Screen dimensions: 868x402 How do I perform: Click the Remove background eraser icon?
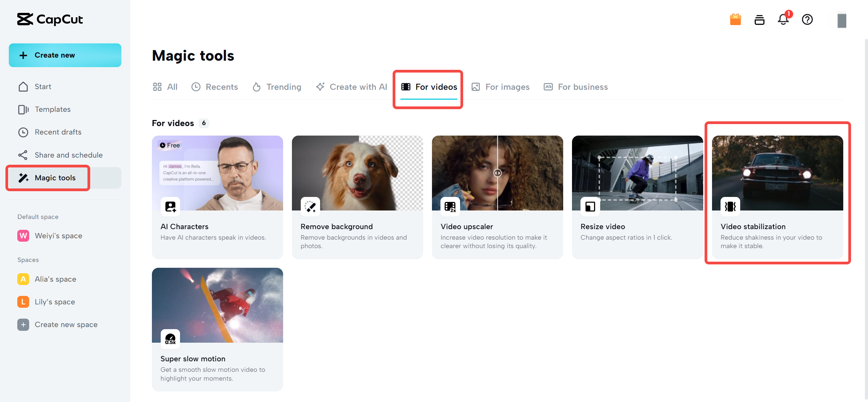(x=310, y=206)
